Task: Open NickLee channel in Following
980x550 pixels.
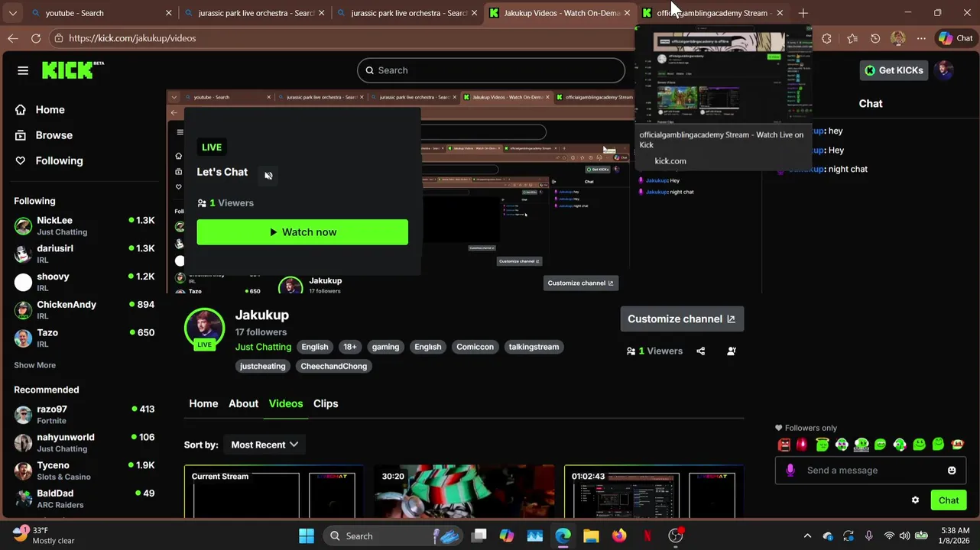Action: coord(84,226)
